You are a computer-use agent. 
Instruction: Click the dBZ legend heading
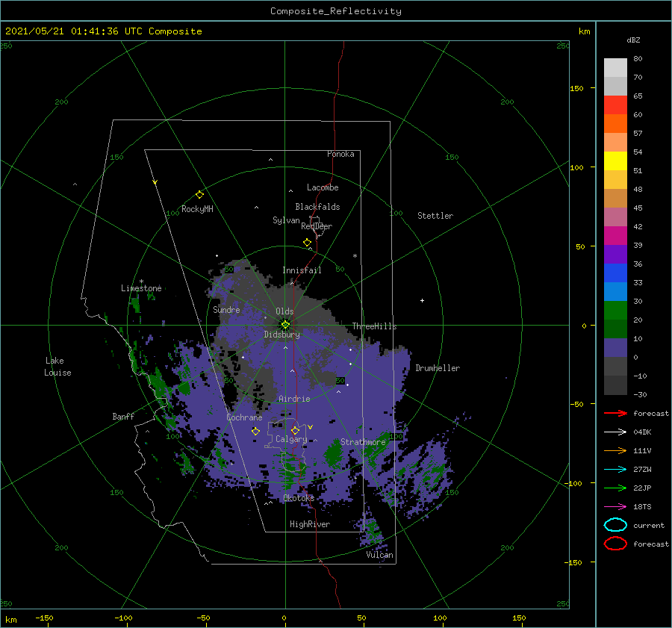point(633,40)
